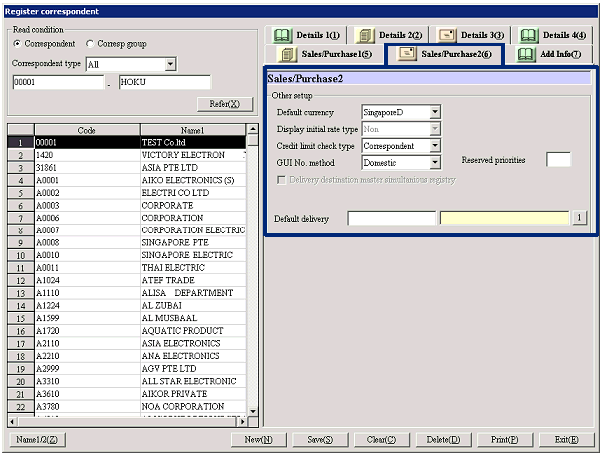Click the card icon on Sales/Purchase2 tab
The height and width of the screenshot is (455, 603).
tap(407, 54)
